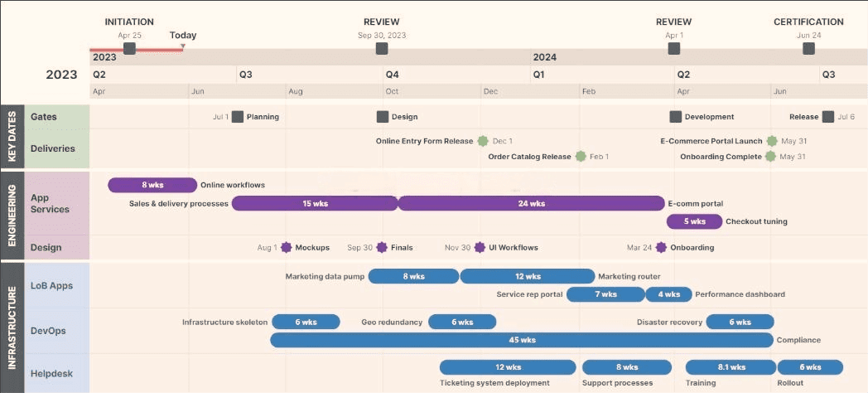Click the 45 wks Compliance bar
Viewport: 868px width, 393px height.
tap(522, 340)
